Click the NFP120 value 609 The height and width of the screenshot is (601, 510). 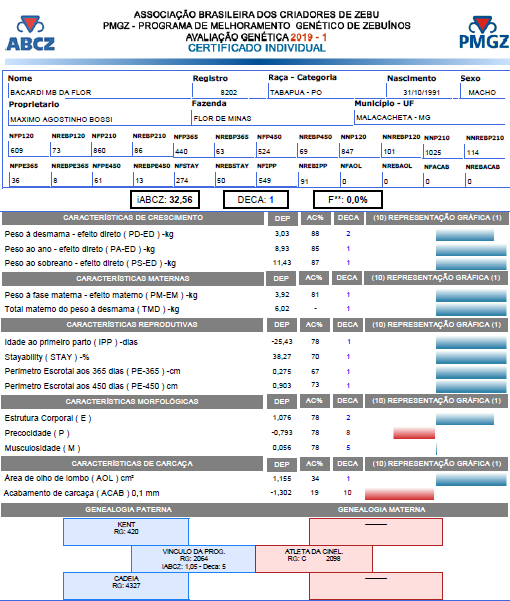tap(17, 150)
